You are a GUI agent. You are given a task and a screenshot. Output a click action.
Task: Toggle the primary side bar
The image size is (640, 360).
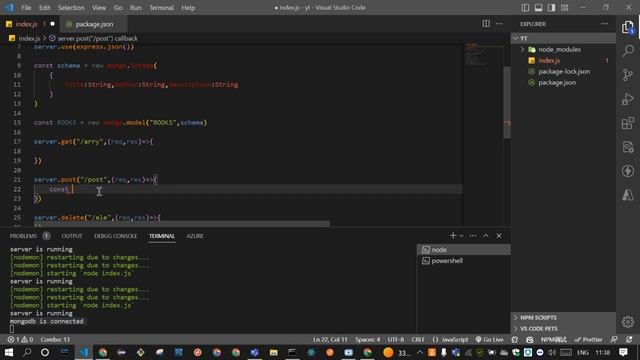[x=525, y=8]
